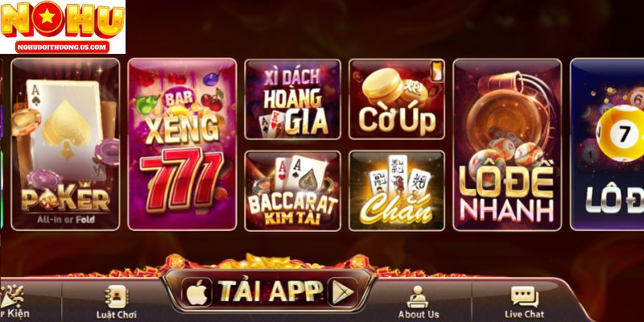This screenshot has width=644, height=322.
Task: Start the Chắn card game
Action: (397, 191)
